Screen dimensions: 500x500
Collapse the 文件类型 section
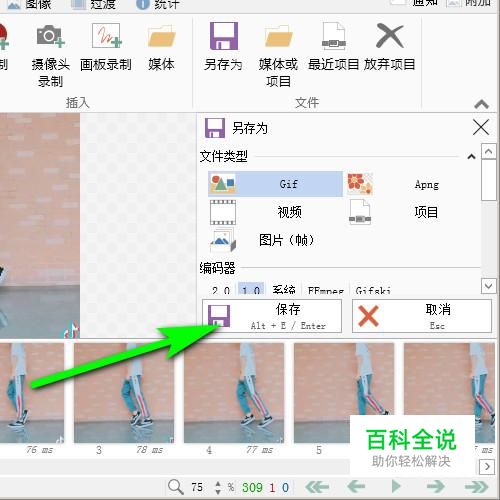[471, 156]
